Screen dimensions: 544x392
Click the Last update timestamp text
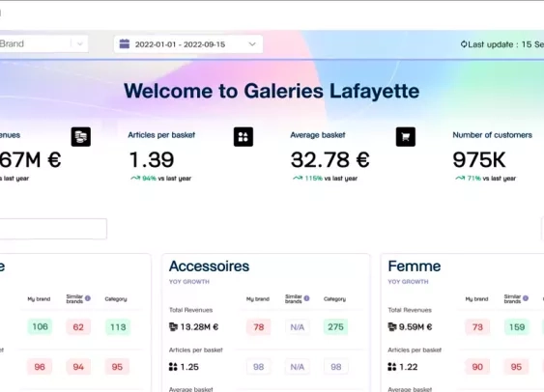click(506, 44)
